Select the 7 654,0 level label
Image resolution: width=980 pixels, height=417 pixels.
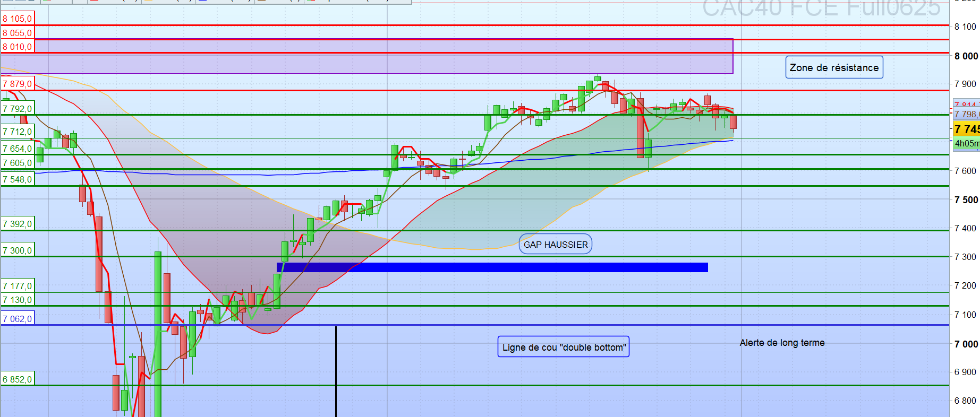coord(18,149)
